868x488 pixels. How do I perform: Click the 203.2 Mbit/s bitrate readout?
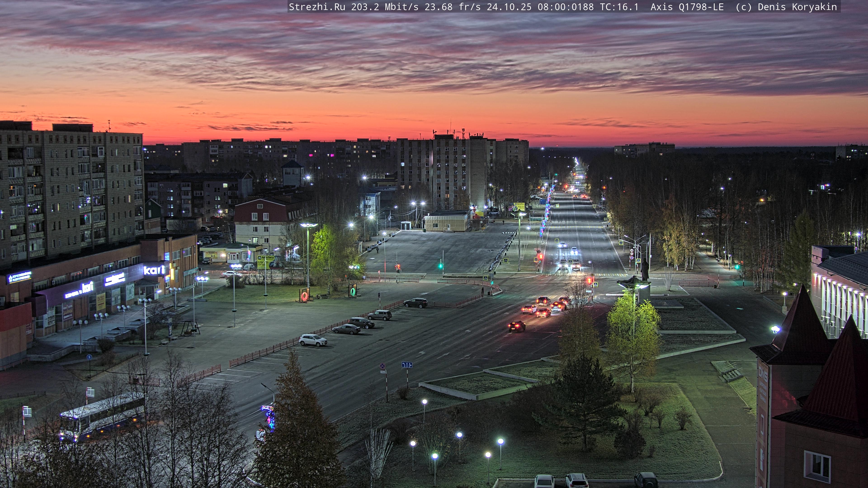385,7
